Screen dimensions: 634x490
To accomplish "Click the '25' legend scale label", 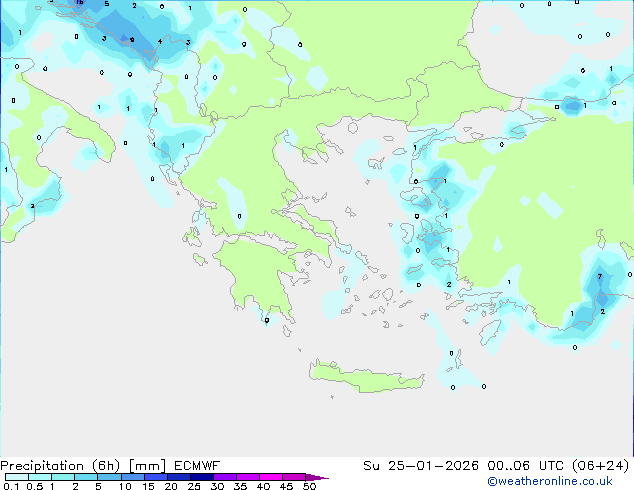I will (x=194, y=486).
